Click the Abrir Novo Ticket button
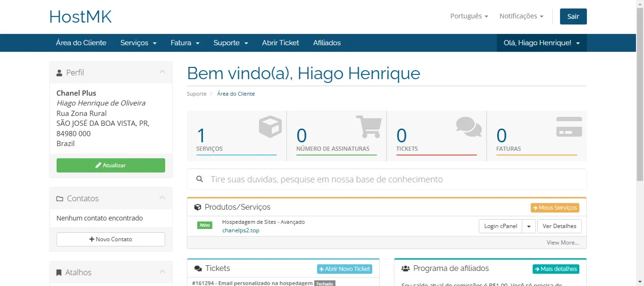 [344, 269]
